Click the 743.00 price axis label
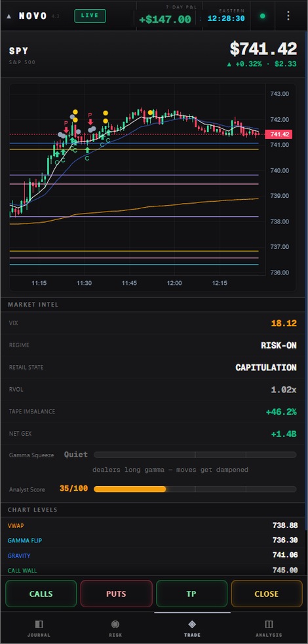The height and width of the screenshot is (644, 308). coord(280,94)
